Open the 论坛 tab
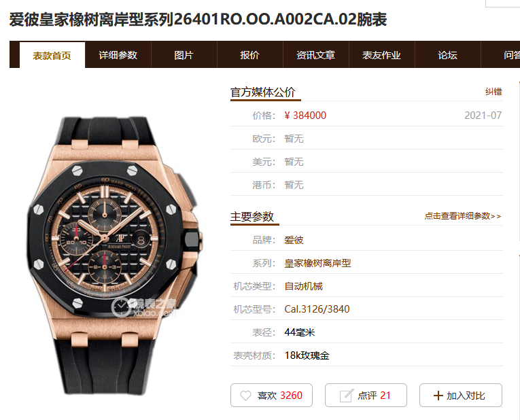This screenshot has width=520, height=420. [448, 55]
